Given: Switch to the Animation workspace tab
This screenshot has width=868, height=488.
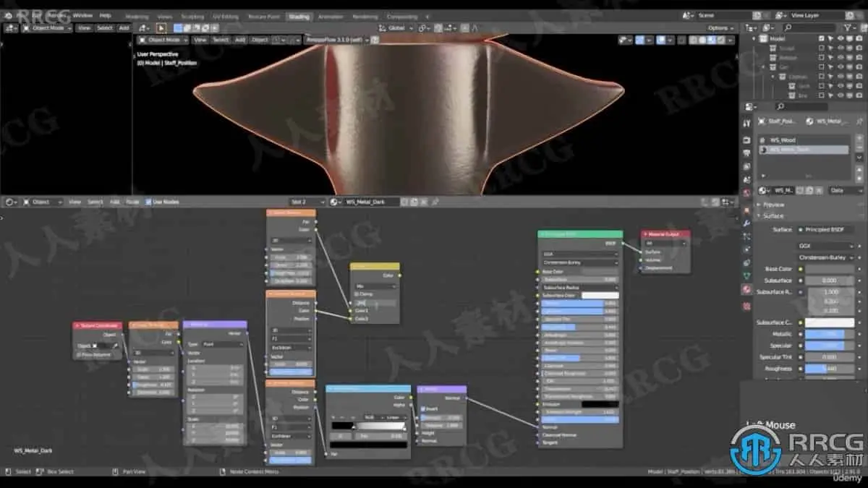Looking at the screenshot, I should (331, 16).
